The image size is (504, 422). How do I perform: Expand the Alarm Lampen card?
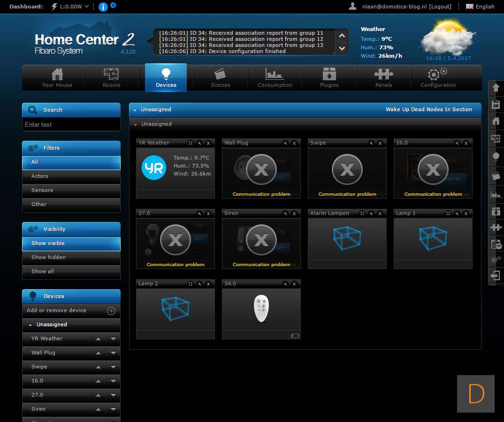[362, 214]
